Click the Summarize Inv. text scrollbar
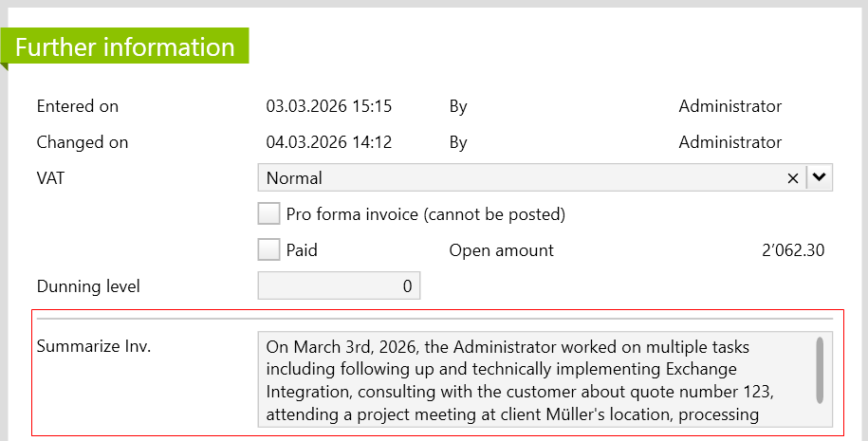868x441 pixels. (x=820, y=370)
